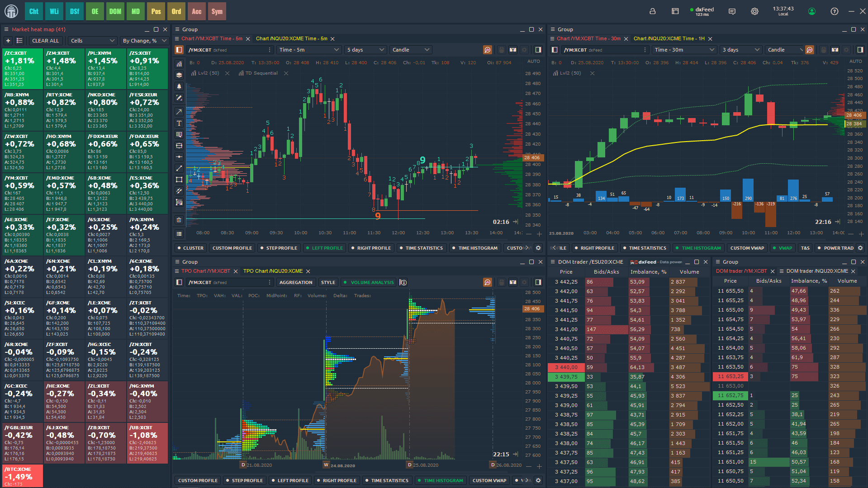Select the arrow drawing tool on the chart
Image resolution: width=868 pixels, height=488 pixels.
(x=179, y=112)
